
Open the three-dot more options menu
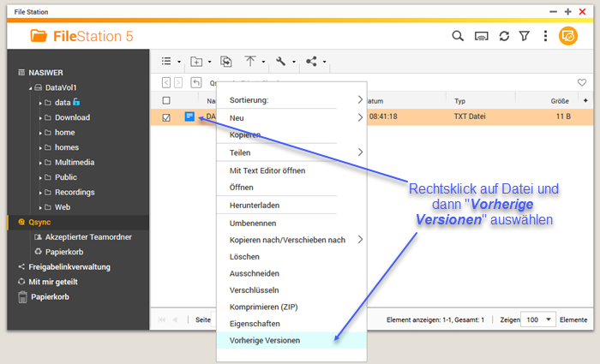coord(545,36)
